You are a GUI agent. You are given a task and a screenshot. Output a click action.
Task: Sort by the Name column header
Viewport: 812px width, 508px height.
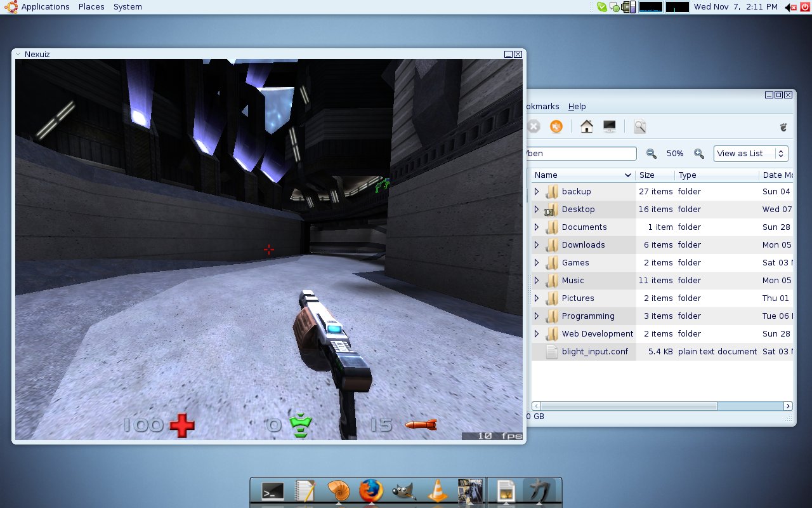coord(584,175)
